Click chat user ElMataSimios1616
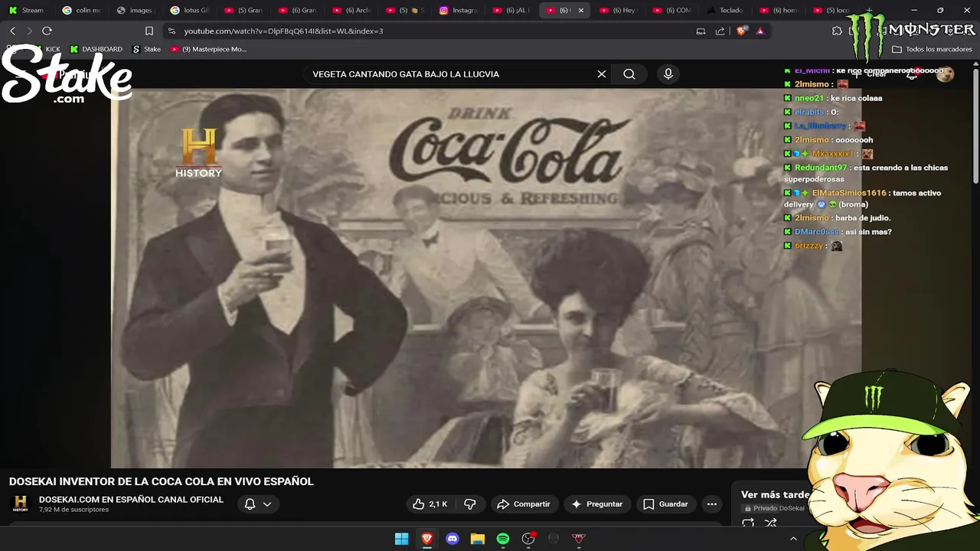Image resolution: width=980 pixels, height=551 pixels. click(849, 193)
